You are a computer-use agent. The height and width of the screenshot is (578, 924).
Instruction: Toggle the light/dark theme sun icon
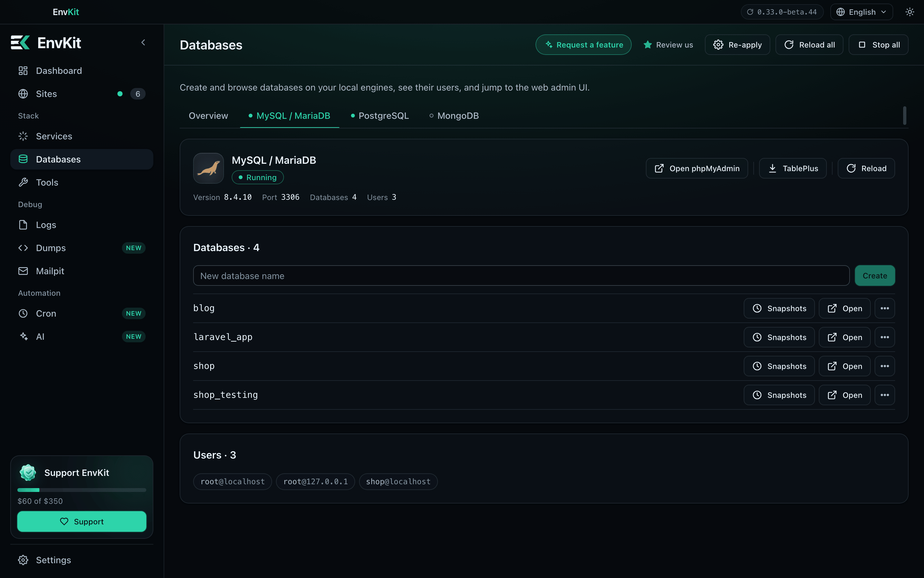[x=910, y=12]
